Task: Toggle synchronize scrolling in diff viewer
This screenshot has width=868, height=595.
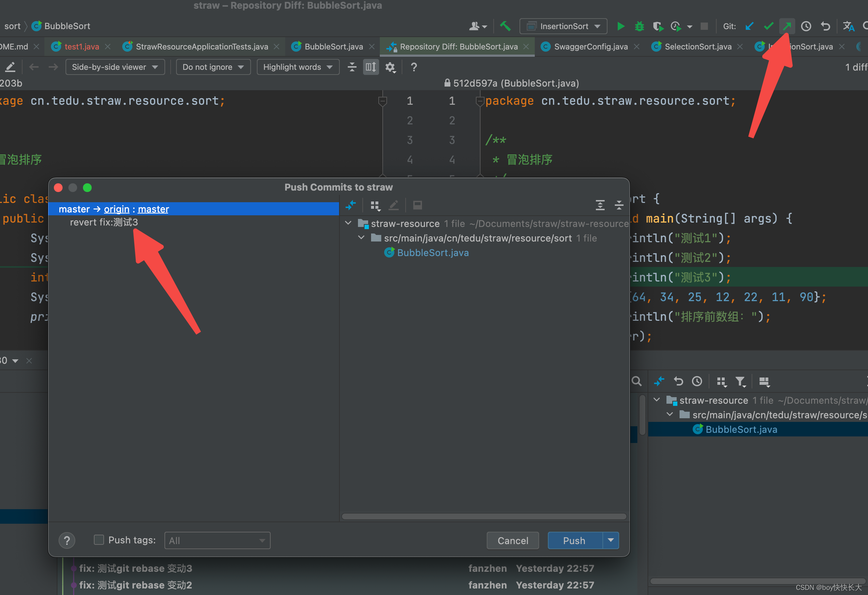Action: (370, 67)
